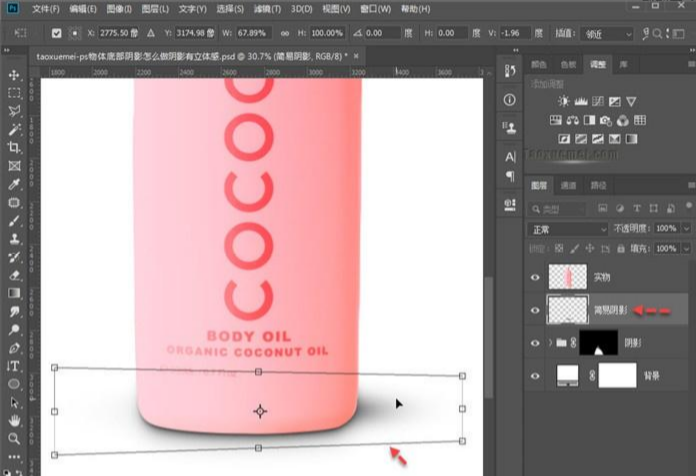The width and height of the screenshot is (696, 476).
Task: Add a Color Balance adjustment
Action: coord(572,120)
